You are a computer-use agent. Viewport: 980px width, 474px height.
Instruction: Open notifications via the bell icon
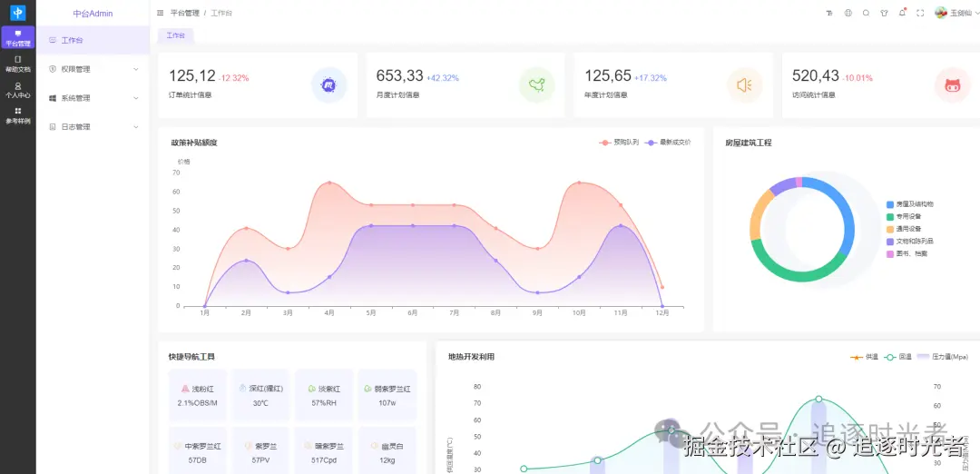click(x=902, y=13)
